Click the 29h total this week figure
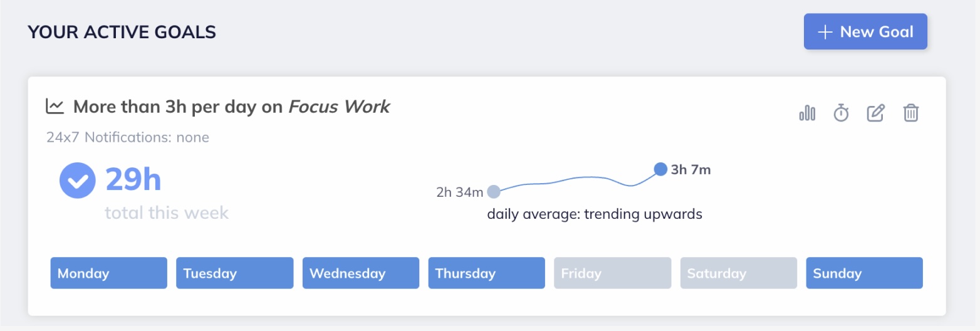Image resolution: width=980 pixels, height=331 pixels. tap(133, 179)
